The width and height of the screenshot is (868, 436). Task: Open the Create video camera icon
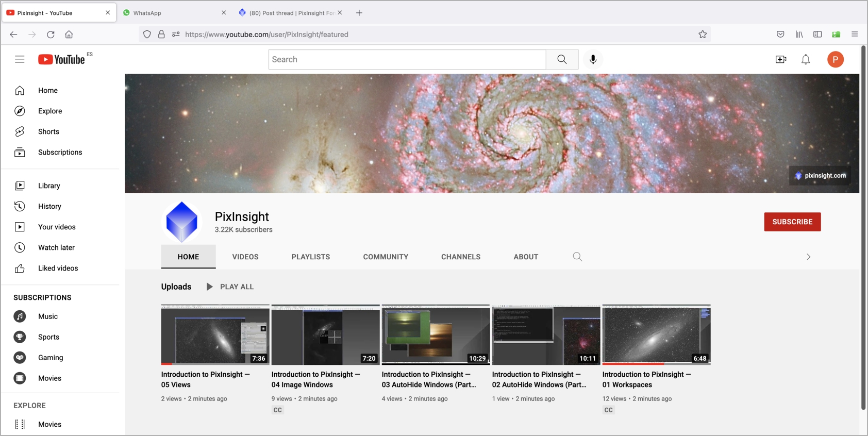(781, 59)
